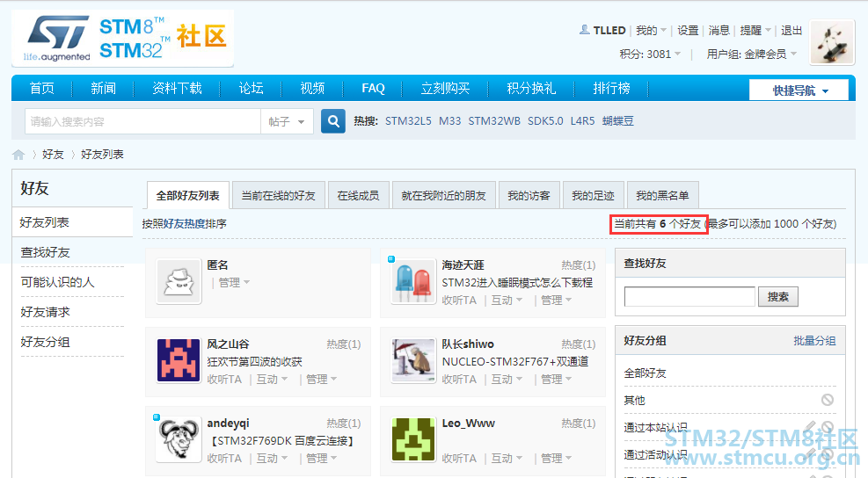Expand 管理 menu for Leo_Www
The width and height of the screenshot is (868, 478).
coord(556,458)
